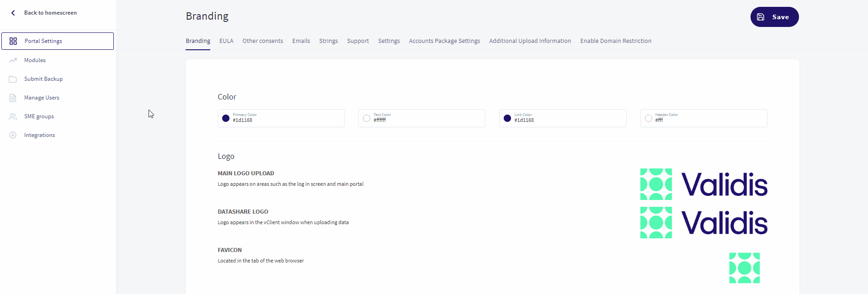Click 'Logo appears on areas such as' description
The image size is (868, 294).
point(291,184)
